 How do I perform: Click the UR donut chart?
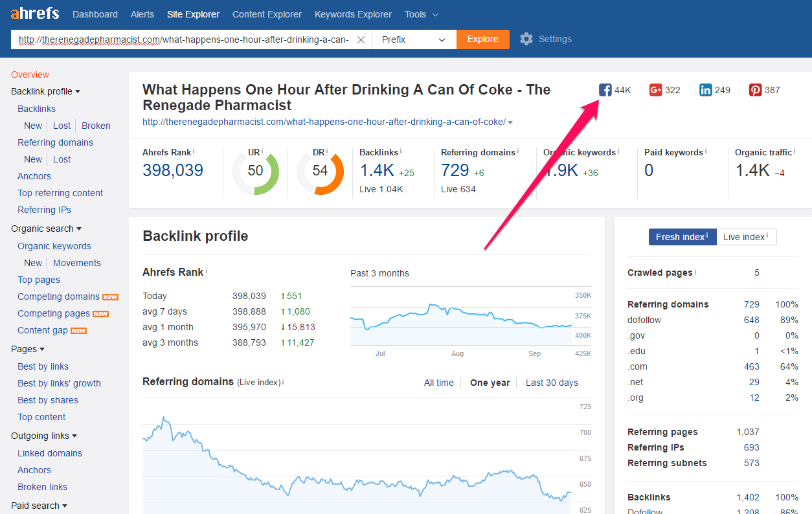(x=256, y=171)
